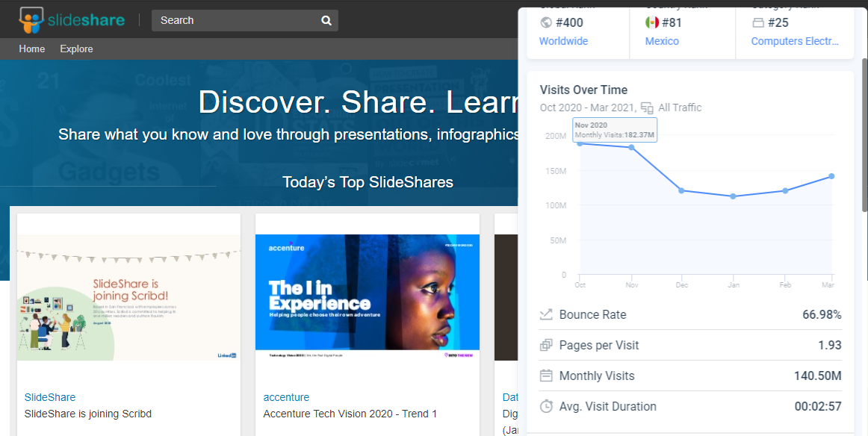Click the Dec data point on chart
The image size is (868, 436).
tap(682, 190)
